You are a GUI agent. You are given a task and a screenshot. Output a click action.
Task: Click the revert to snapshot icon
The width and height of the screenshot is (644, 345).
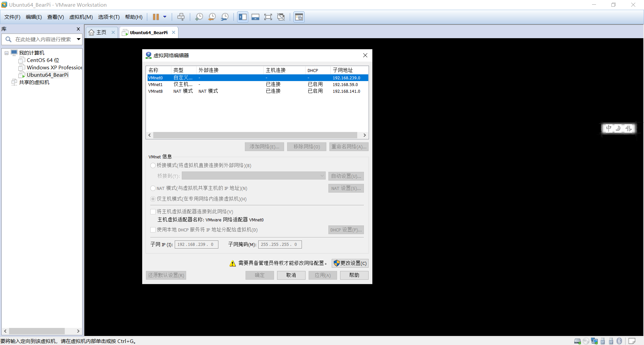click(212, 17)
